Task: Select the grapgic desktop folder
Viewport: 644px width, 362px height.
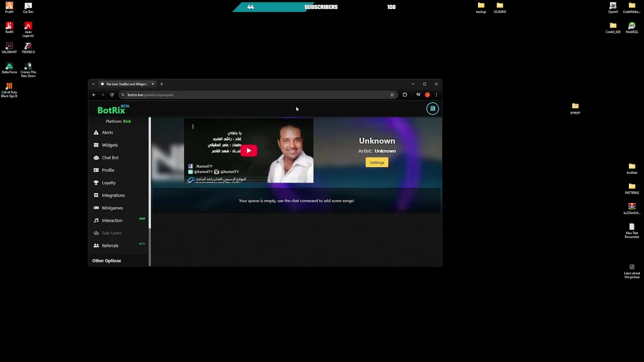Action: (575, 109)
